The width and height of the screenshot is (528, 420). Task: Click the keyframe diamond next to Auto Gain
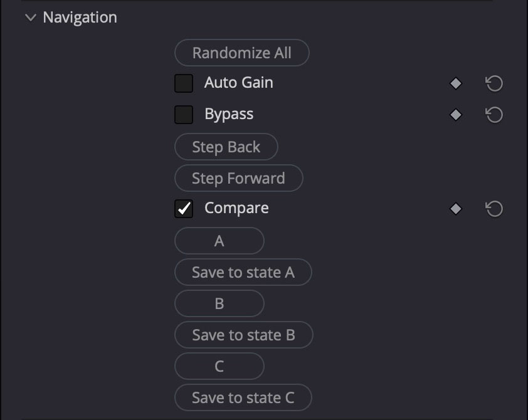(x=455, y=83)
